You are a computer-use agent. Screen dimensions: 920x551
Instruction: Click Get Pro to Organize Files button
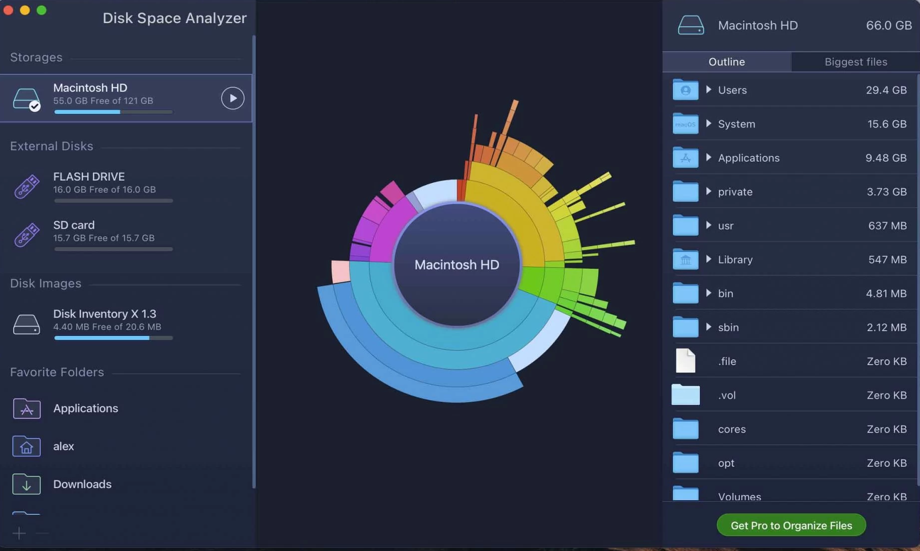tap(791, 525)
